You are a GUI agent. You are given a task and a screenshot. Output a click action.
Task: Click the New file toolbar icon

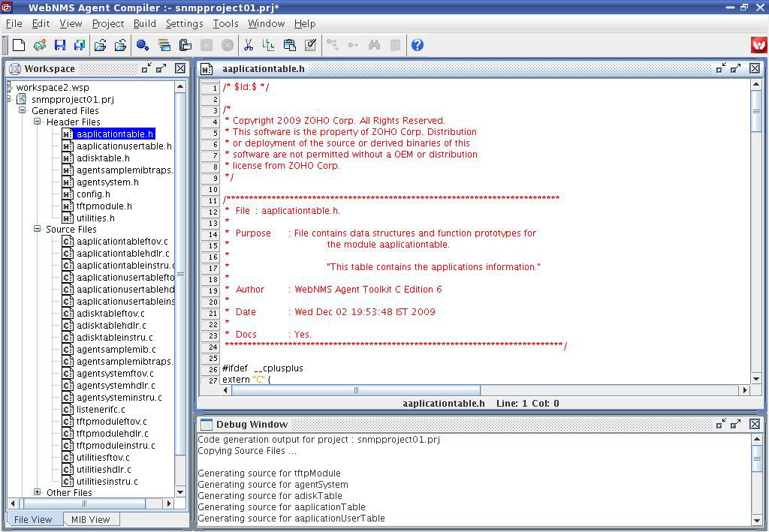point(19,46)
